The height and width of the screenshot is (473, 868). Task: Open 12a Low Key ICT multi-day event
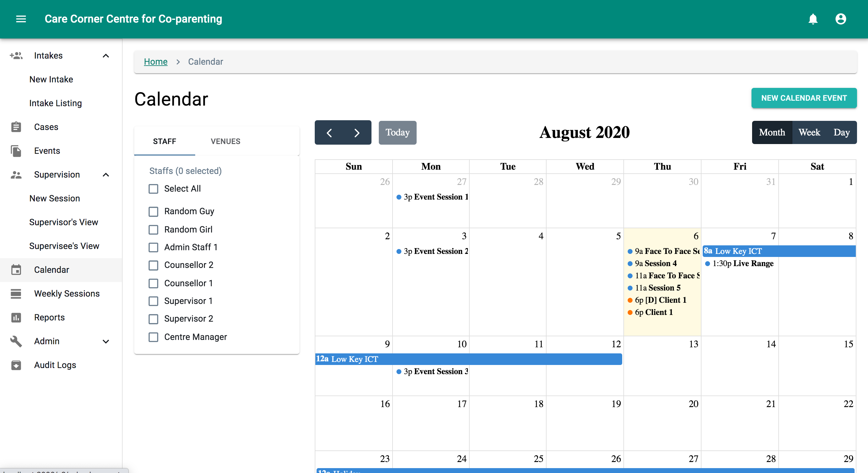click(469, 359)
